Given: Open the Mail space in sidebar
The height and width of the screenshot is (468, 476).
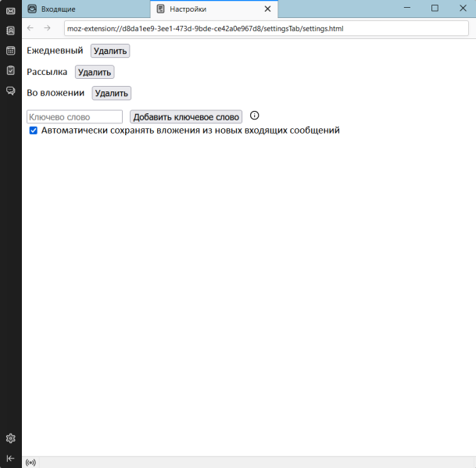Looking at the screenshot, I should point(10,11).
